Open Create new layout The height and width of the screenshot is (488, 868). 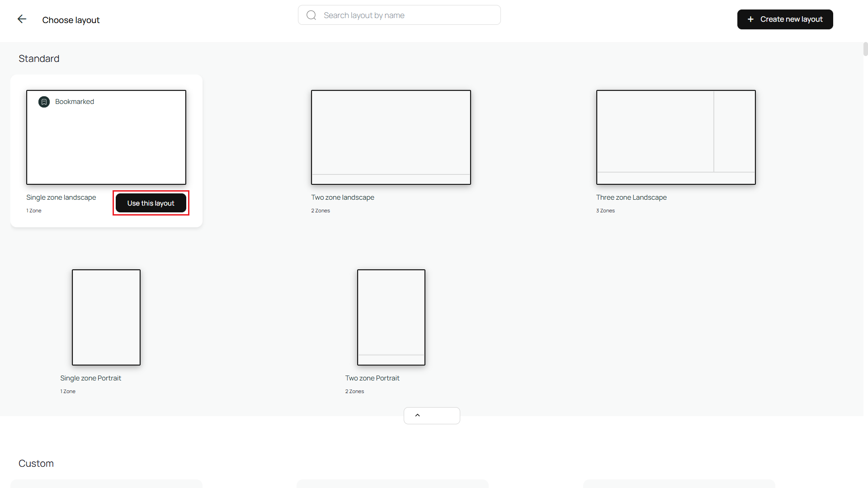(x=785, y=19)
